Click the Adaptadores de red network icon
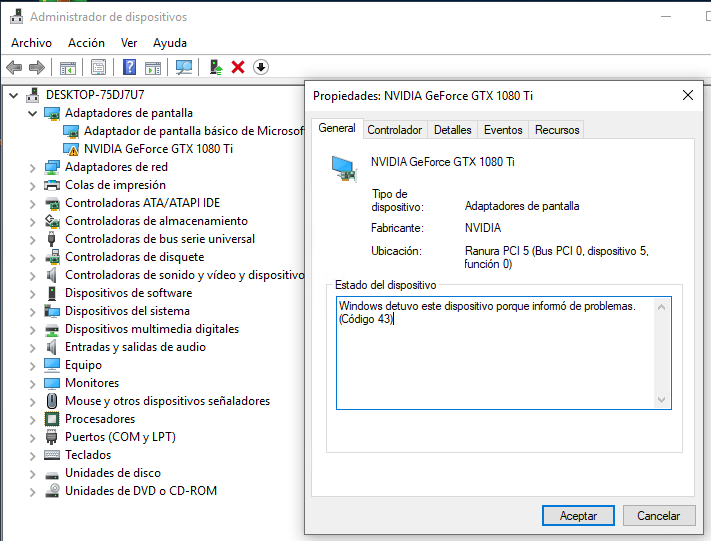This screenshot has width=711, height=541. click(52, 167)
